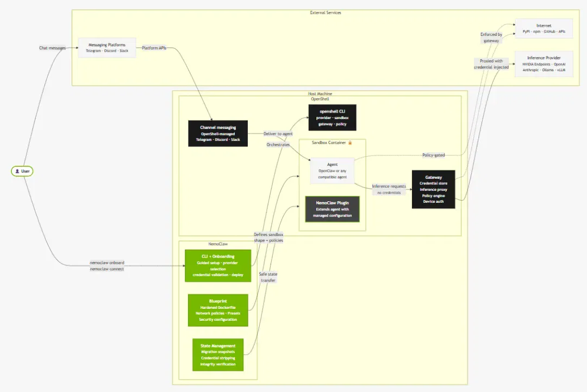The width and height of the screenshot is (587, 392).
Task: Select the Blueprint green node
Action: (x=218, y=310)
